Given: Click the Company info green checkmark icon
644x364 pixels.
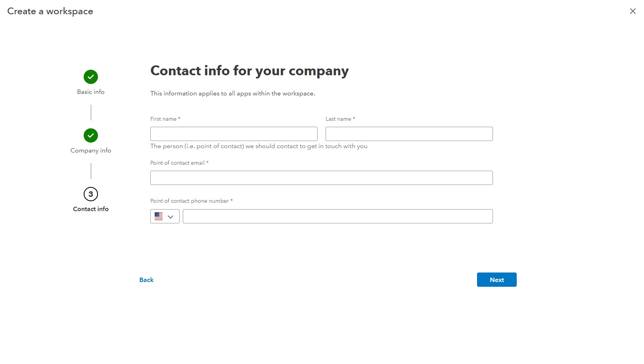Looking at the screenshot, I should (91, 135).
